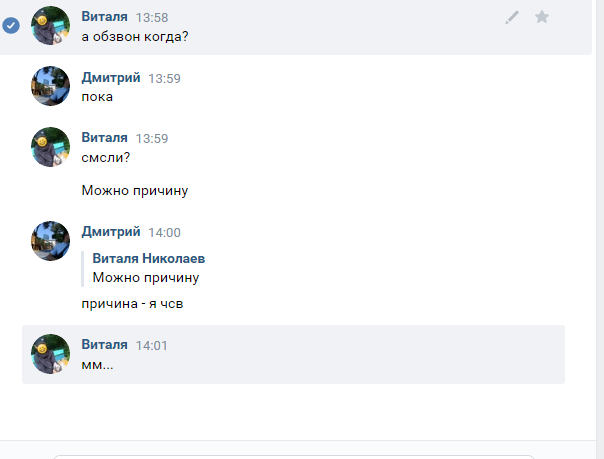Viewport: 604px width, 459px height.
Task: Select the 'пока' message
Action: click(x=97, y=97)
